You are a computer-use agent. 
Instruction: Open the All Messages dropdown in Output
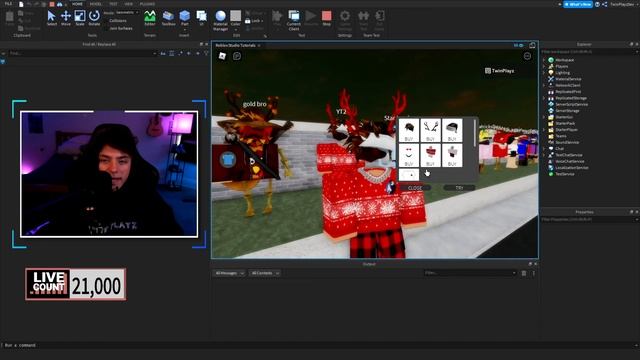pyautogui.click(x=229, y=273)
